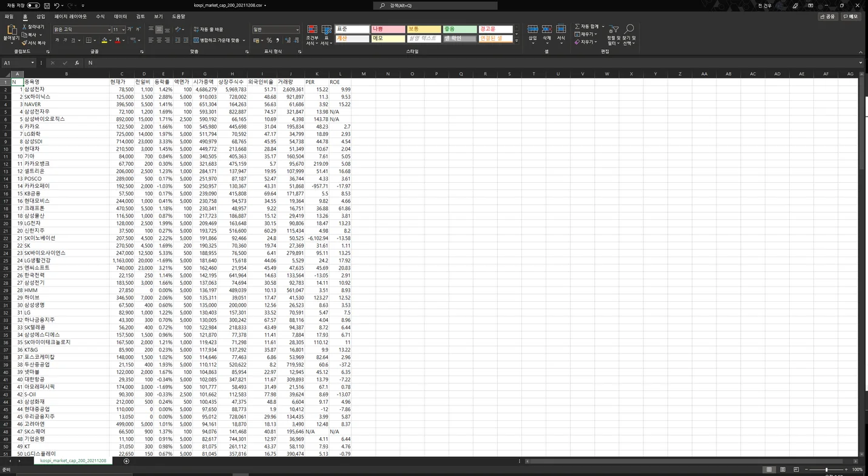Screen dimensions: 868x476
Task: Click the insert function fx icon
Action: point(77,63)
